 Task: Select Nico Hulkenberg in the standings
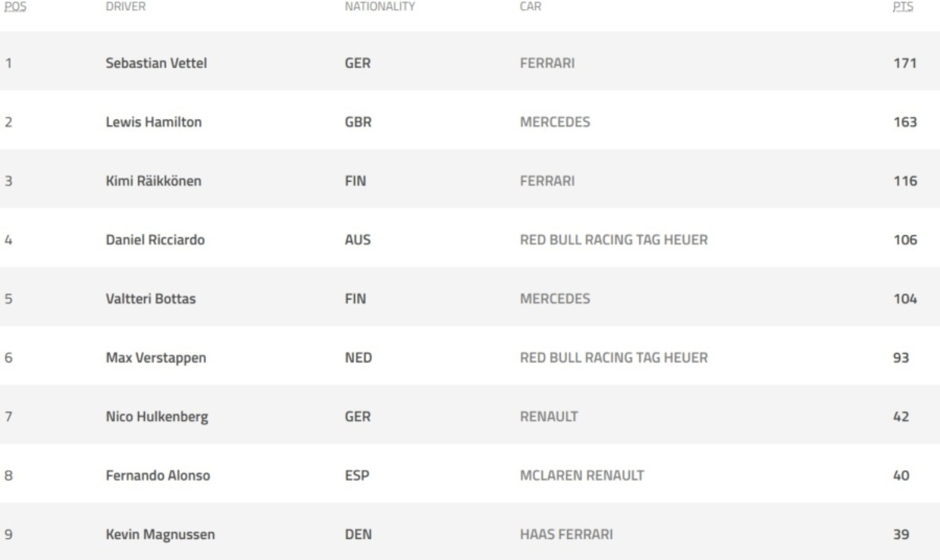(157, 416)
